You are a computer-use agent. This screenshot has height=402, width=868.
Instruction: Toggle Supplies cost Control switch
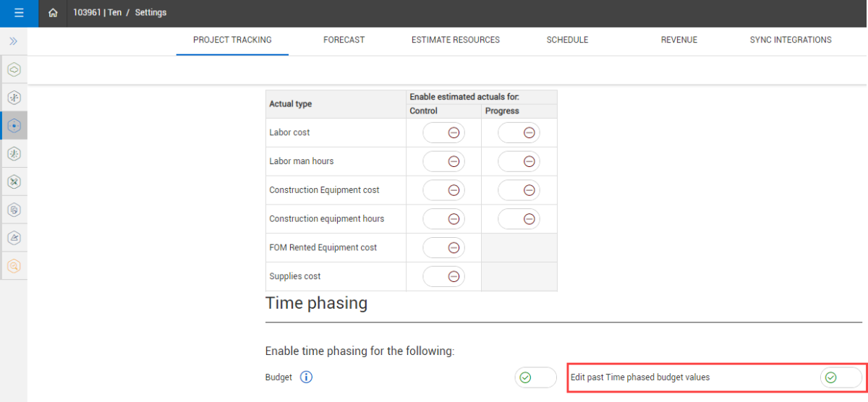(x=443, y=276)
